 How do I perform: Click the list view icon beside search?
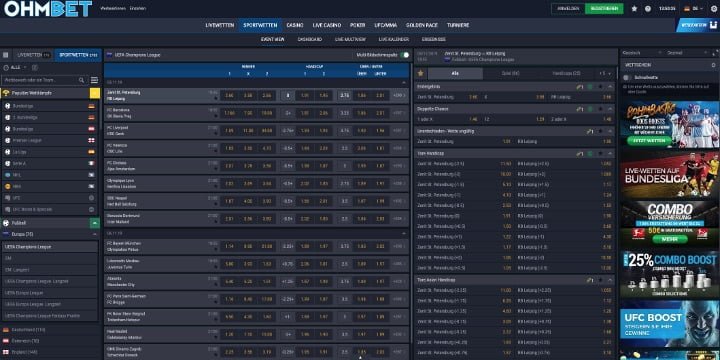tap(94, 80)
